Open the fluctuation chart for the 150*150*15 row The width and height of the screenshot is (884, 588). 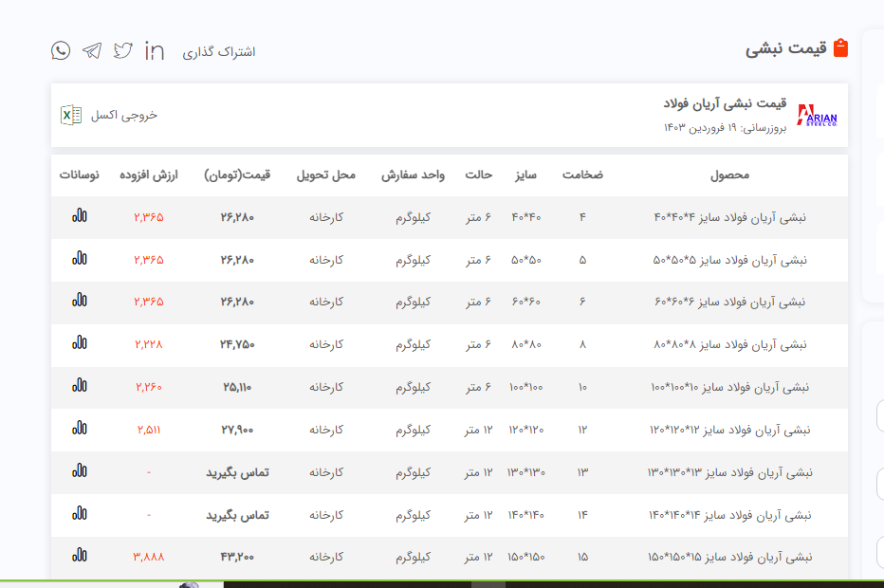(x=80, y=556)
